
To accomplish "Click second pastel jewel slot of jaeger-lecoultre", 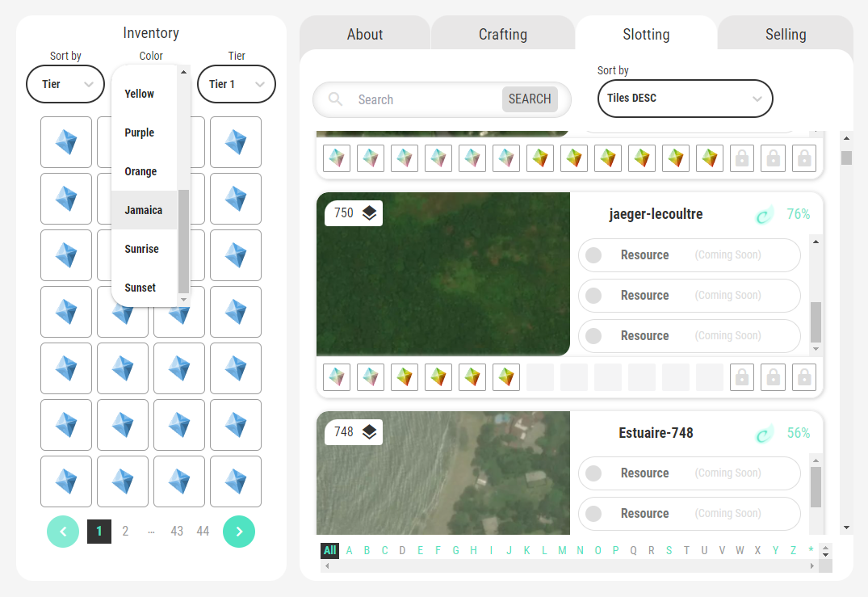I will (x=371, y=377).
